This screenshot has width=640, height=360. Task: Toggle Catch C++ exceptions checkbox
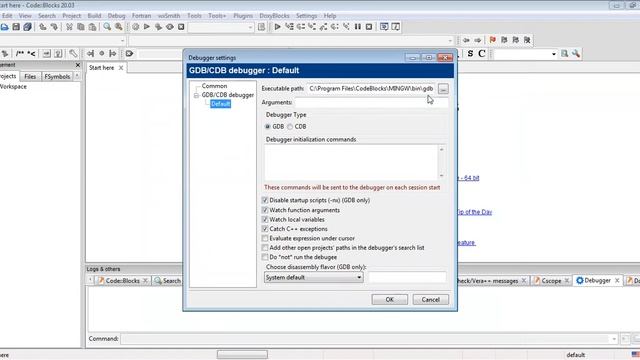point(265,229)
